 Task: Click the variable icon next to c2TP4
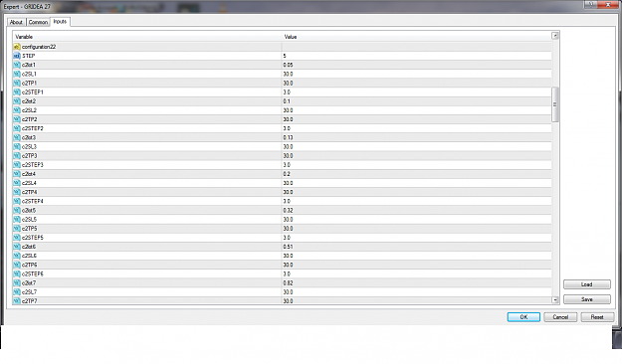17,192
